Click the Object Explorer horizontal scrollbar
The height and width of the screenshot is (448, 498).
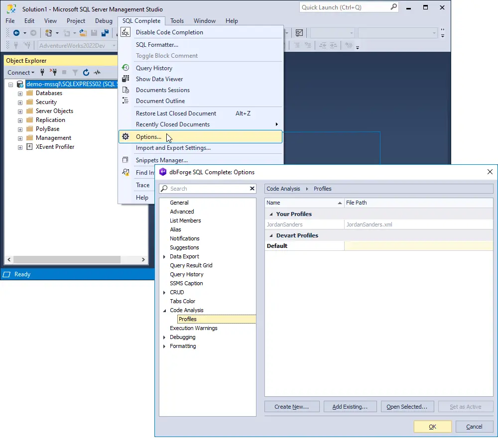(67, 260)
